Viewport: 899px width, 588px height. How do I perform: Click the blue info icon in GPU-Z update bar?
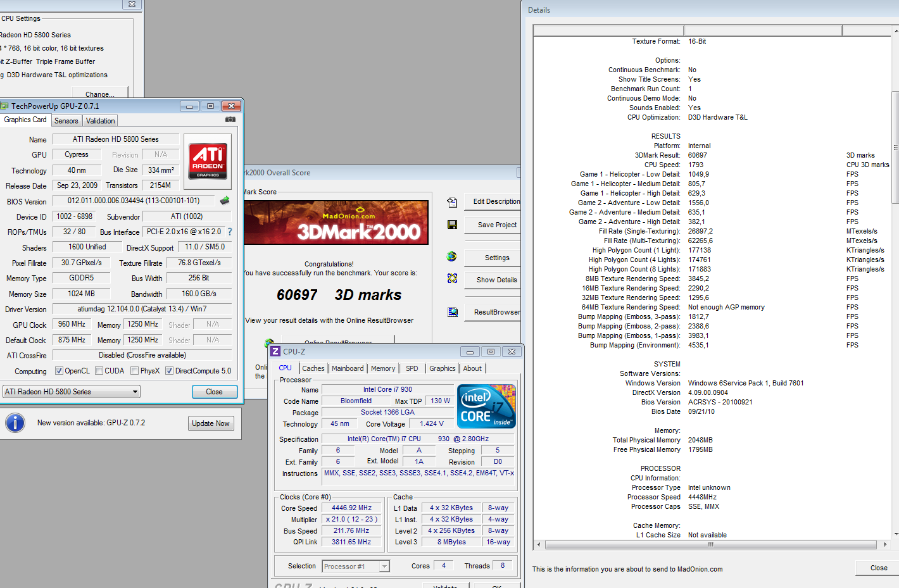[15, 423]
